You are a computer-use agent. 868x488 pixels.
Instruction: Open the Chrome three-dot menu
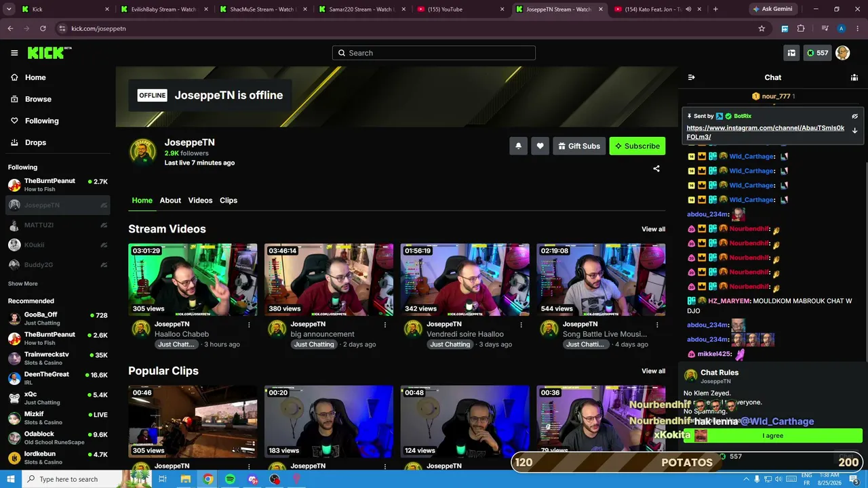point(858,28)
